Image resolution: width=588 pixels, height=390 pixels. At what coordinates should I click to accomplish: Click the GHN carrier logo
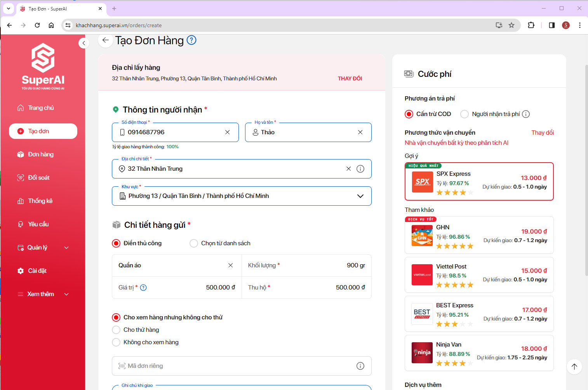pyautogui.click(x=422, y=236)
